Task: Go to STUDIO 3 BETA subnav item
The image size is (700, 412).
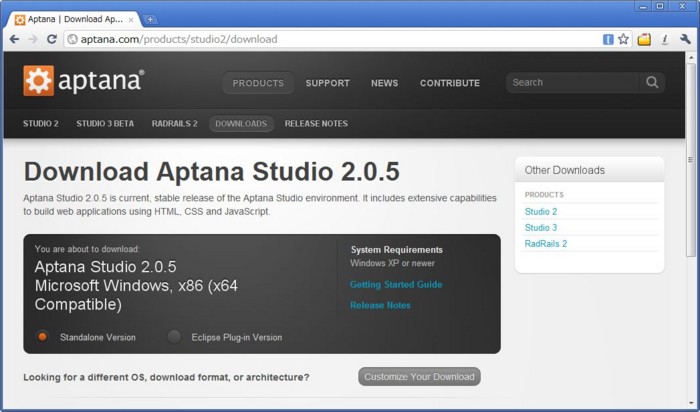Action: 105,124
